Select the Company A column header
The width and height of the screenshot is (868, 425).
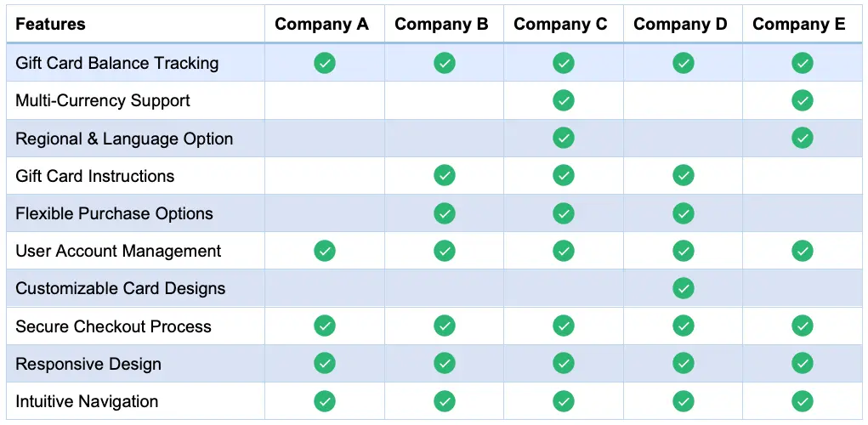tap(321, 25)
